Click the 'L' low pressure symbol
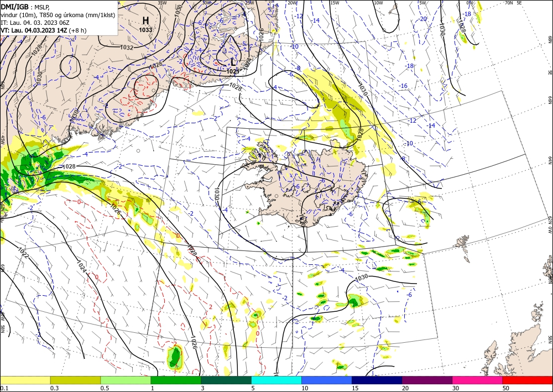Viewport: 553px width, 392px height. (x=233, y=62)
